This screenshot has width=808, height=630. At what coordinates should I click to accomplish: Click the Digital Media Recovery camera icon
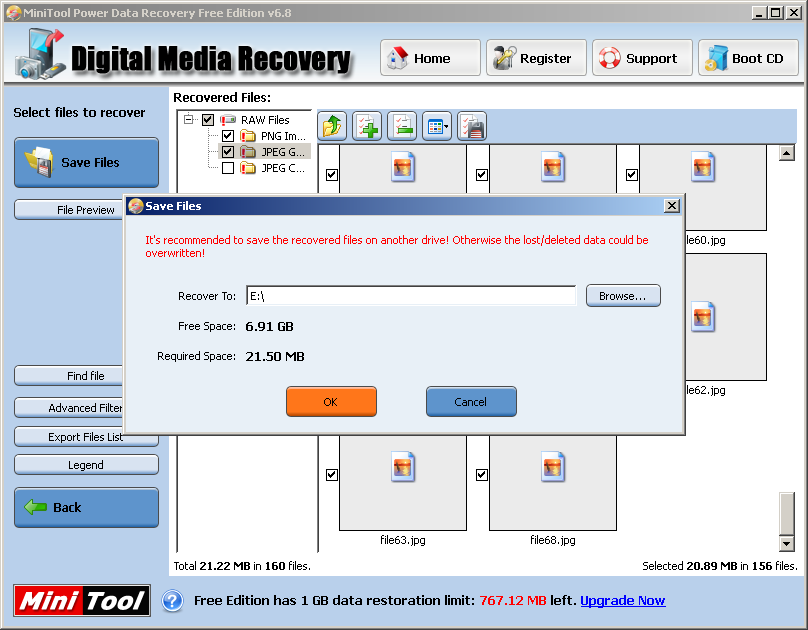click(40, 55)
